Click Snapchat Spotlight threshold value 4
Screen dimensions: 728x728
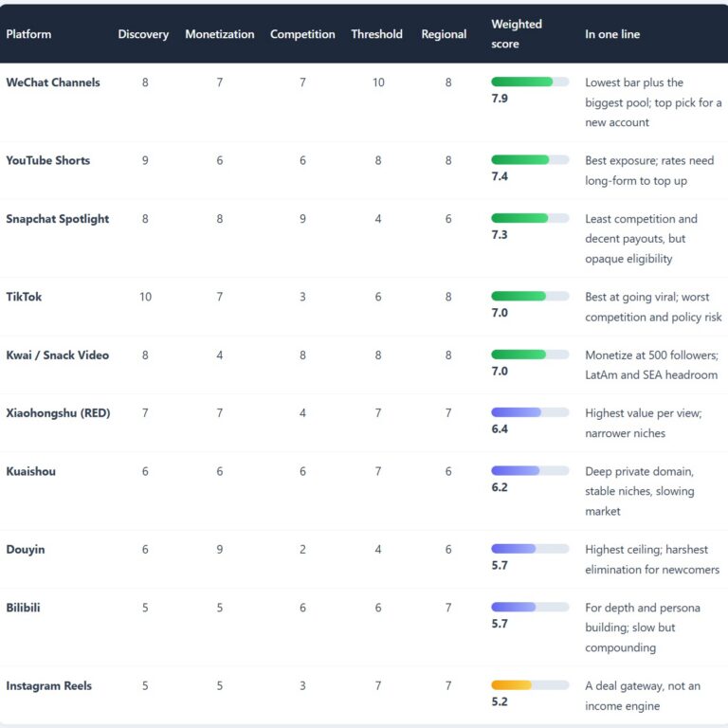coord(378,219)
